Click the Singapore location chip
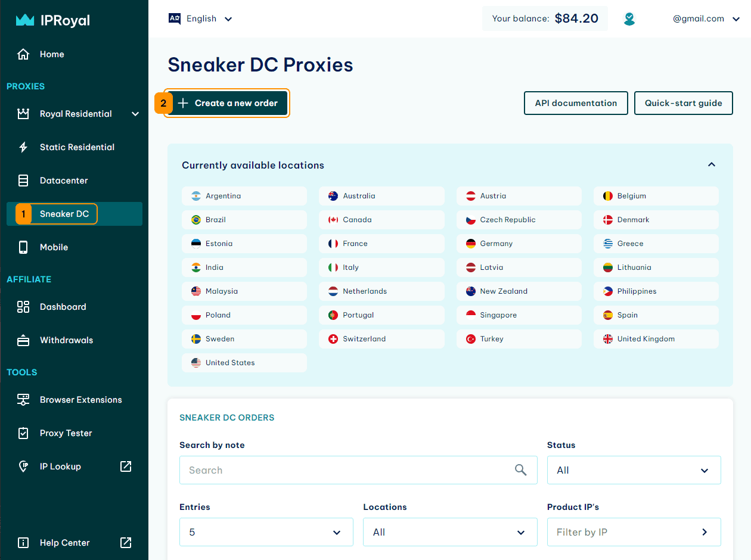Image resolution: width=751 pixels, height=560 pixels. (519, 315)
